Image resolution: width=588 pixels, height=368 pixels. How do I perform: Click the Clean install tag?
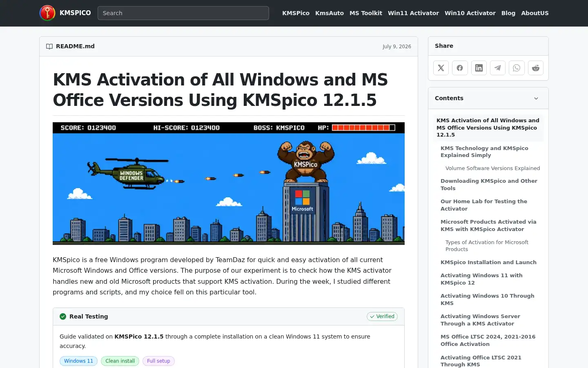(x=120, y=361)
